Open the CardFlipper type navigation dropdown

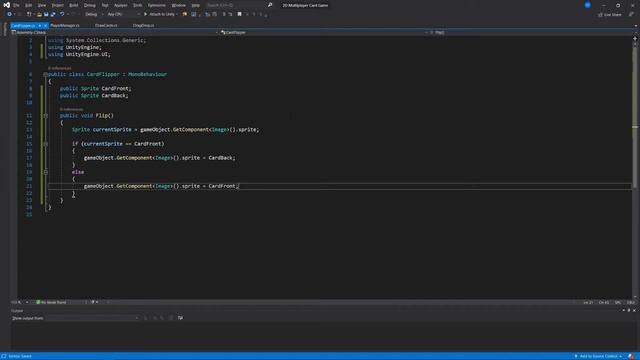pos(324,32)
